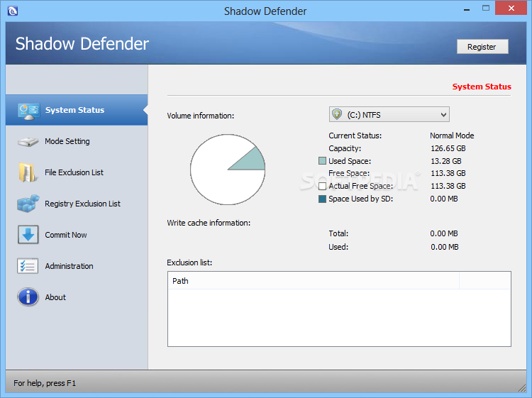
Task: Click the System Status monitor icon
Action: [x=28, y=111]
